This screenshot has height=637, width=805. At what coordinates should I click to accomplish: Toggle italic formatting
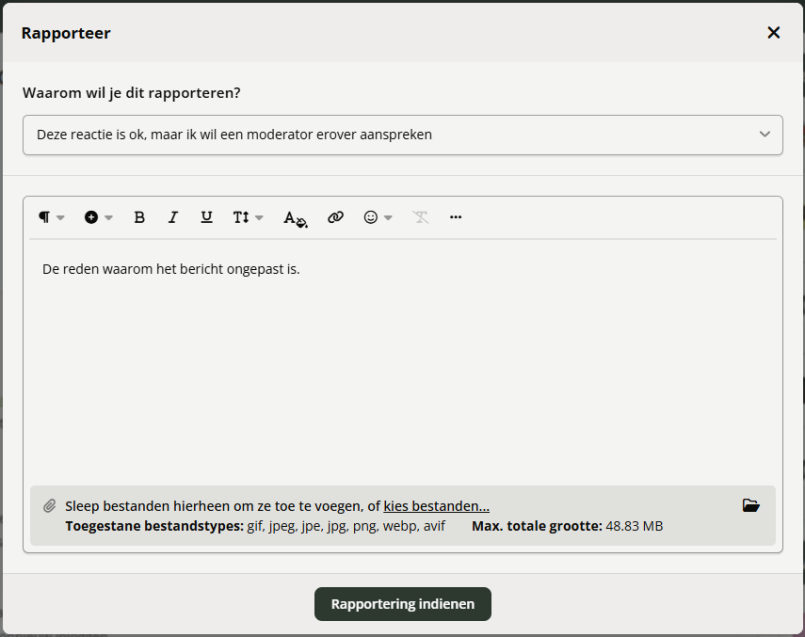(x=173, y=217)
